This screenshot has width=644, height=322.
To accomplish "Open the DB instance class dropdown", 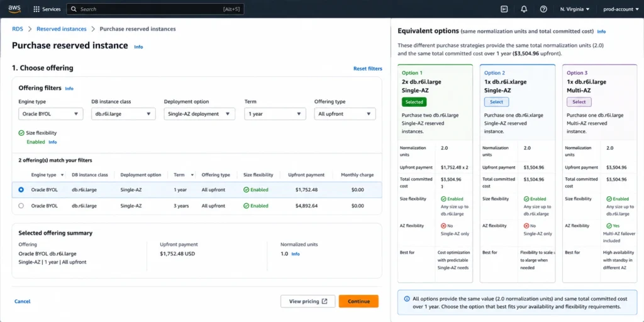I will point(124,114).
